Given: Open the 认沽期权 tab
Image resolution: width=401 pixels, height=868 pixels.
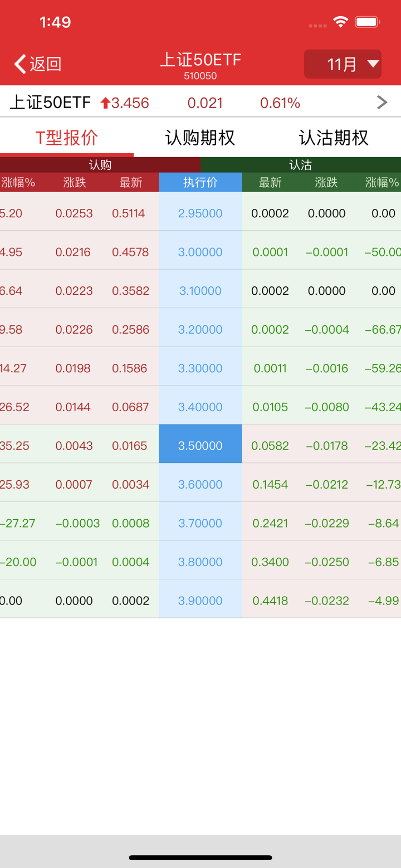Looking at the screenshot, I should click(x=334, y=138).
